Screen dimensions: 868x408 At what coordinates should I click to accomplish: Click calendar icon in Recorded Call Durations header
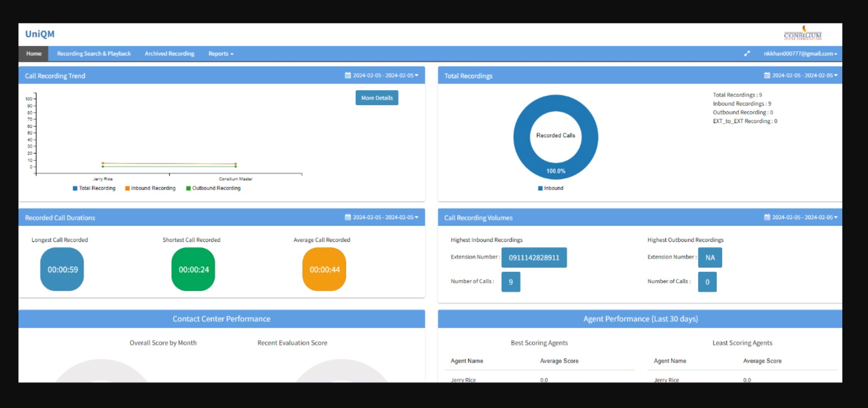[x=348, y=217]
